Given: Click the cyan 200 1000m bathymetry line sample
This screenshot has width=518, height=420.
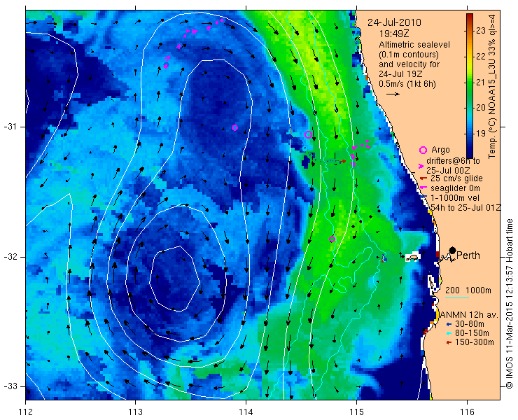Looking at the screenshot, I should click(x=457, y=297).
